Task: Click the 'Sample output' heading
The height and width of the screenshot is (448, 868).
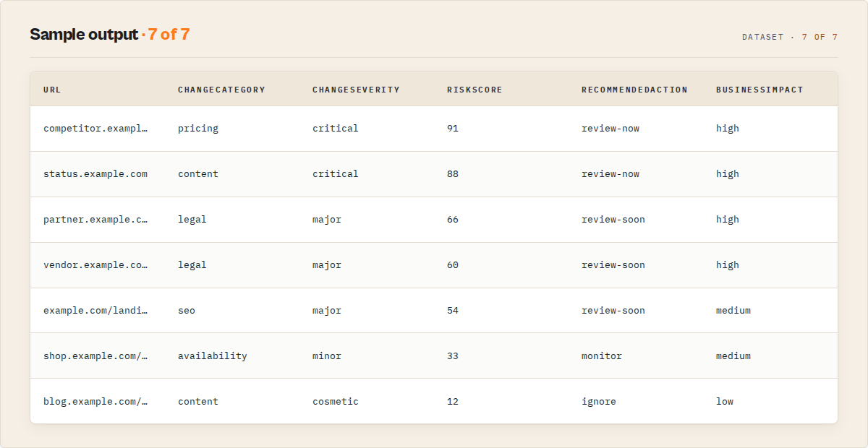Action: point(84,35)
